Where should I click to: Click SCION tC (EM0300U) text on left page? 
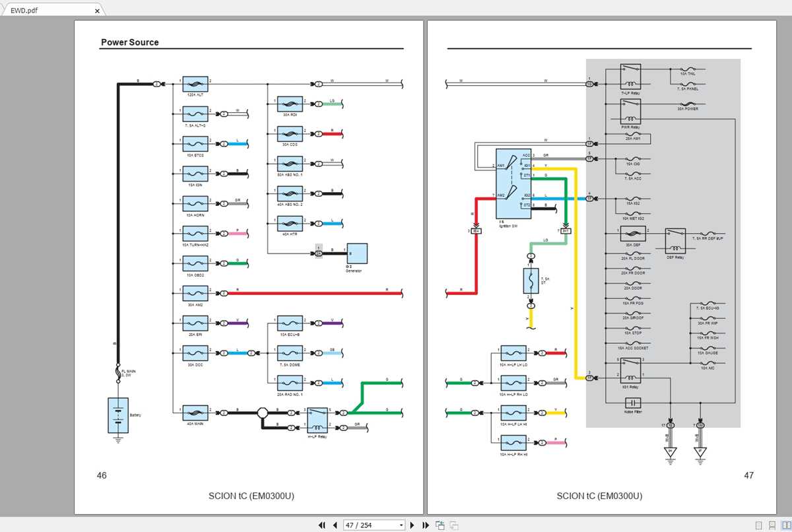(x=251, y=496)
